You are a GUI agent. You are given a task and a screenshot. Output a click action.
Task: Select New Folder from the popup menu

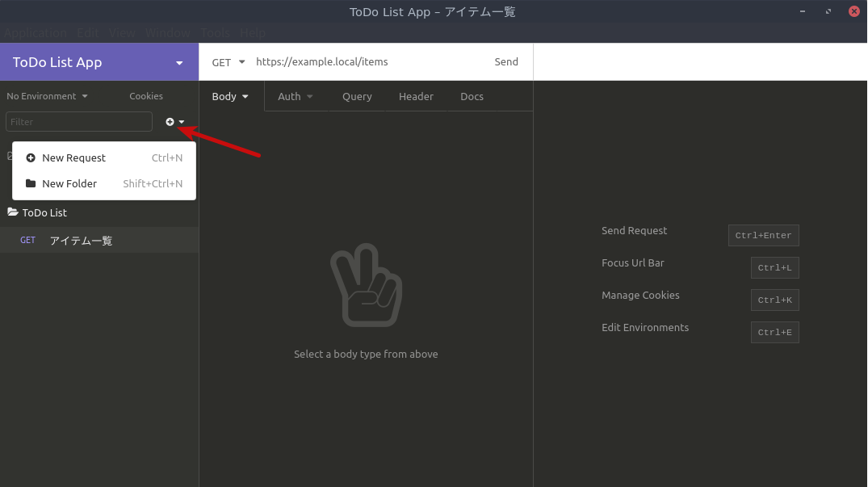coord(70,183)
